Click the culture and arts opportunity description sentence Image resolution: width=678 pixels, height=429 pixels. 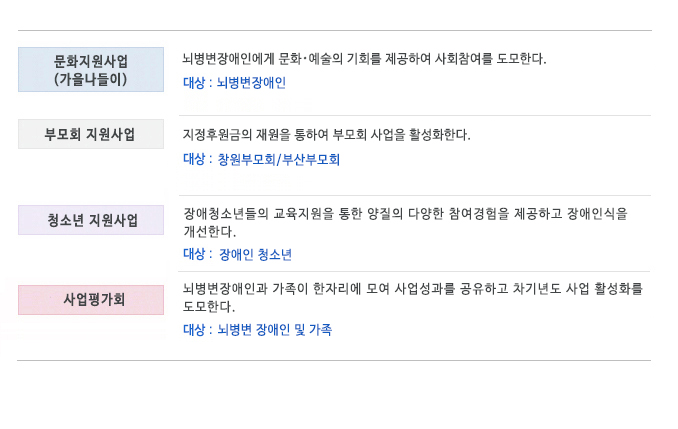(364, 59)
